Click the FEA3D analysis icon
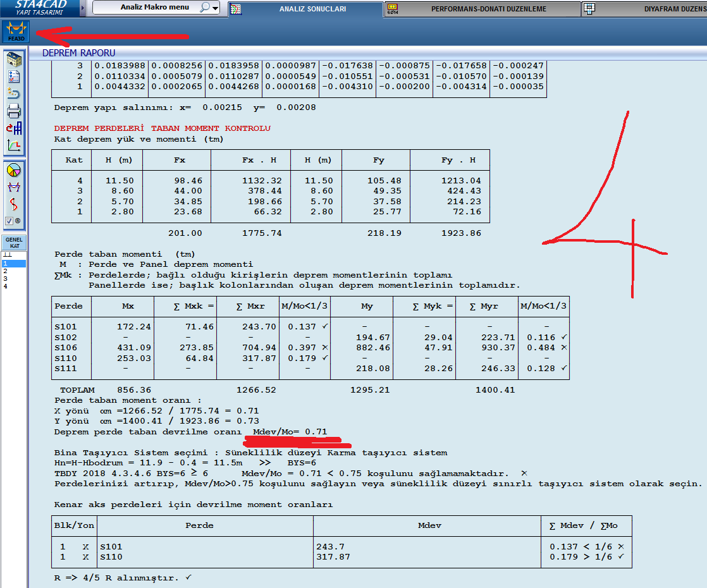Viewport: 707px width, 588px height. (16, 31)
